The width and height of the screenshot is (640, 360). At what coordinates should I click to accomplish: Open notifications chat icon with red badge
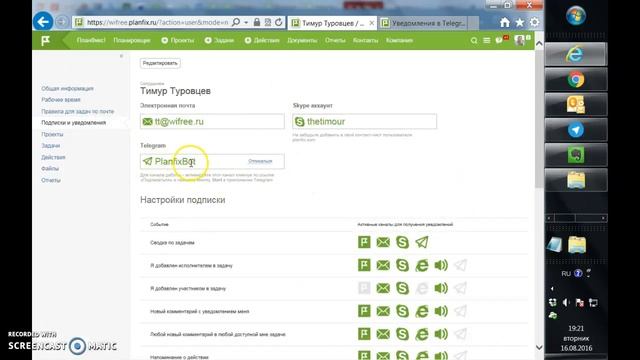[x=501, y=40]
